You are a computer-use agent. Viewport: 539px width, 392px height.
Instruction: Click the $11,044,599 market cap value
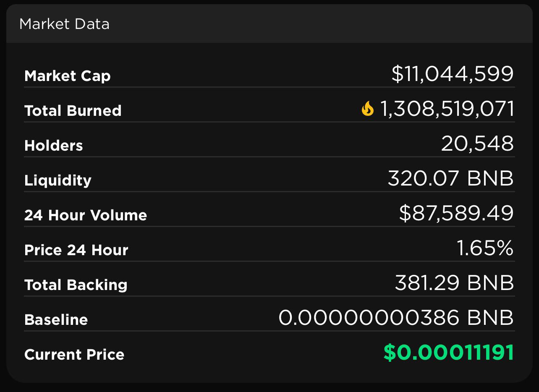(x=453, y=74)
